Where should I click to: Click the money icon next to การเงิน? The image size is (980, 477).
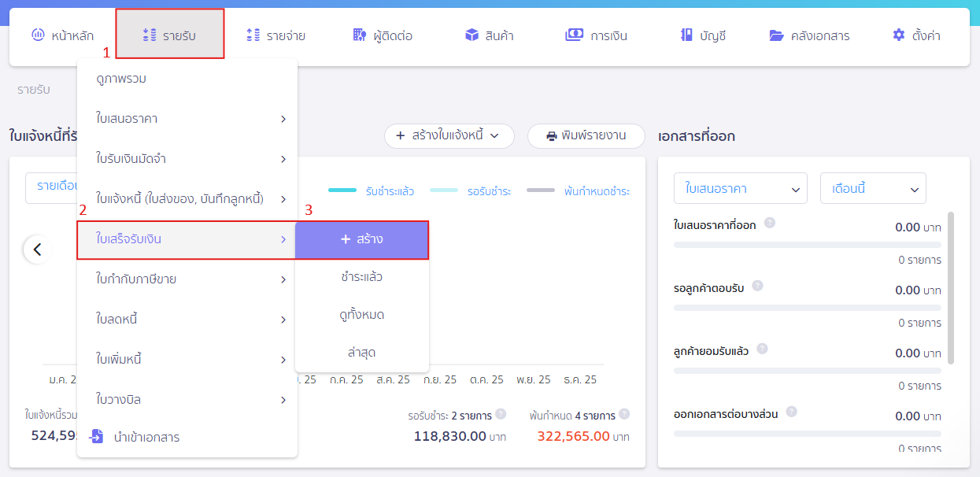coord(574,35)
